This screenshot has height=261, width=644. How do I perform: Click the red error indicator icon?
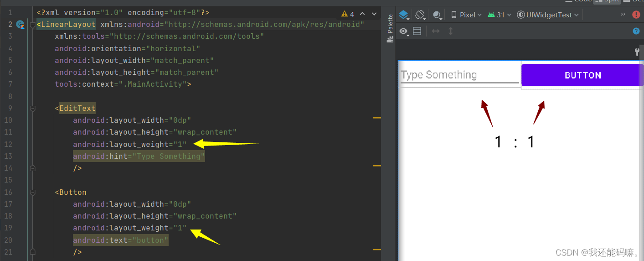(x=636, y=15)
